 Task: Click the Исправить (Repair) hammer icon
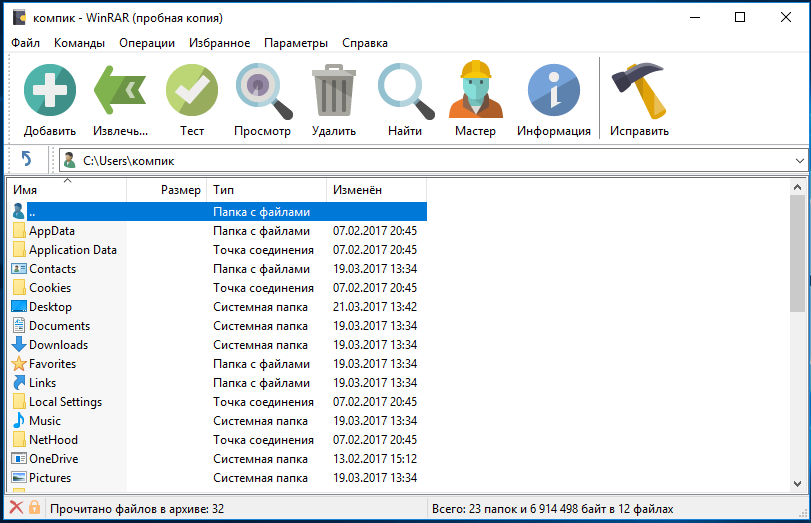(639, 91)
